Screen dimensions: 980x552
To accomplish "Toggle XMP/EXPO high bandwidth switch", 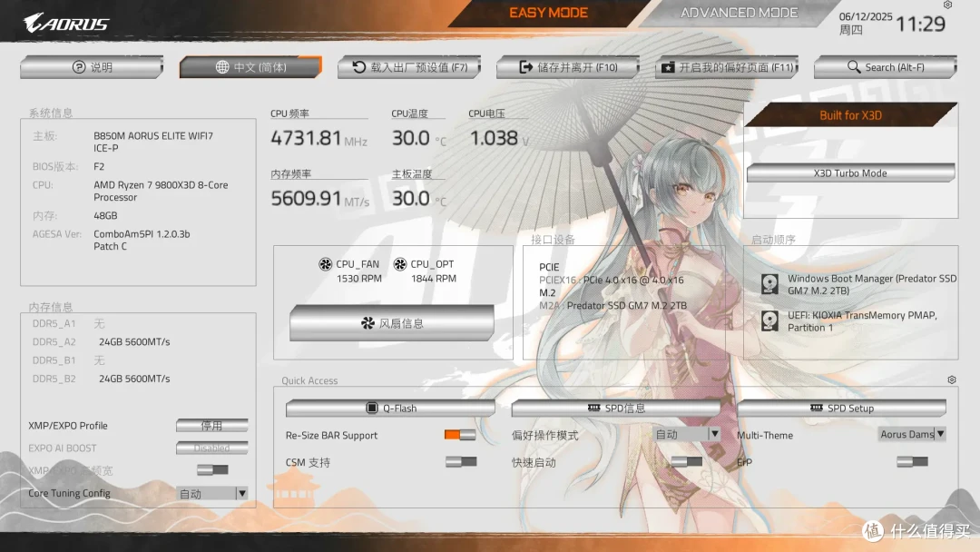I will 212,469.
